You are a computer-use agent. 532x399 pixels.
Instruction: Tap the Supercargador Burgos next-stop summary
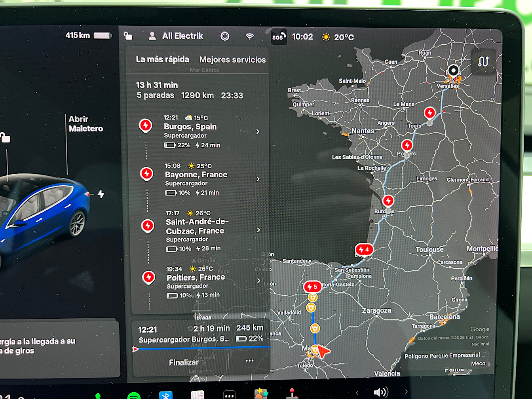click(201, 334)
